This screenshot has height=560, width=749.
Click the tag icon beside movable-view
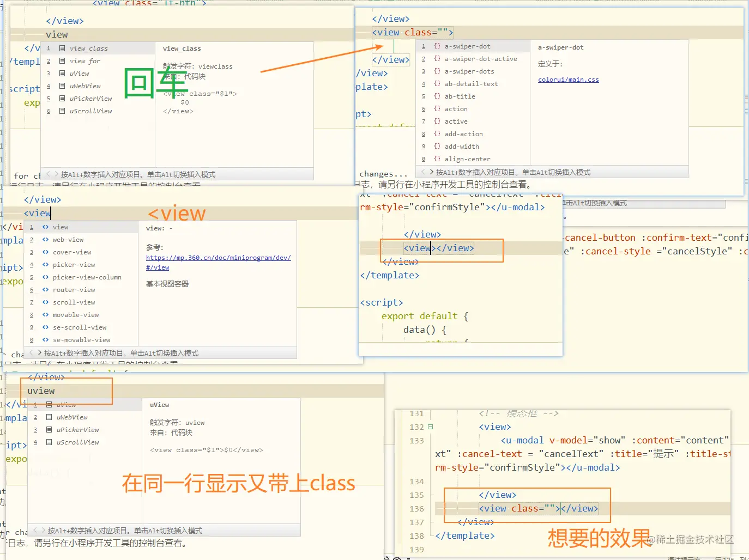pos(46,315)
